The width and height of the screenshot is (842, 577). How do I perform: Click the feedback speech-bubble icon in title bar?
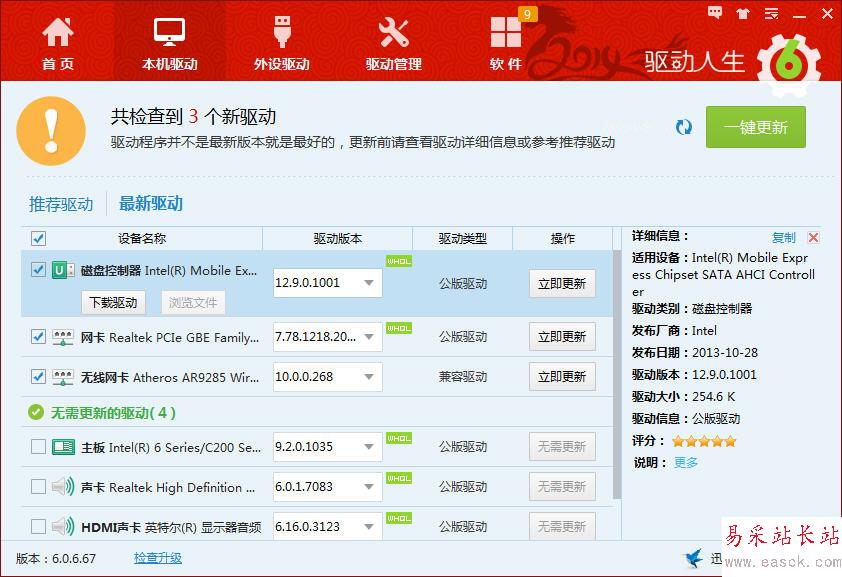click(x=715, y=13)
